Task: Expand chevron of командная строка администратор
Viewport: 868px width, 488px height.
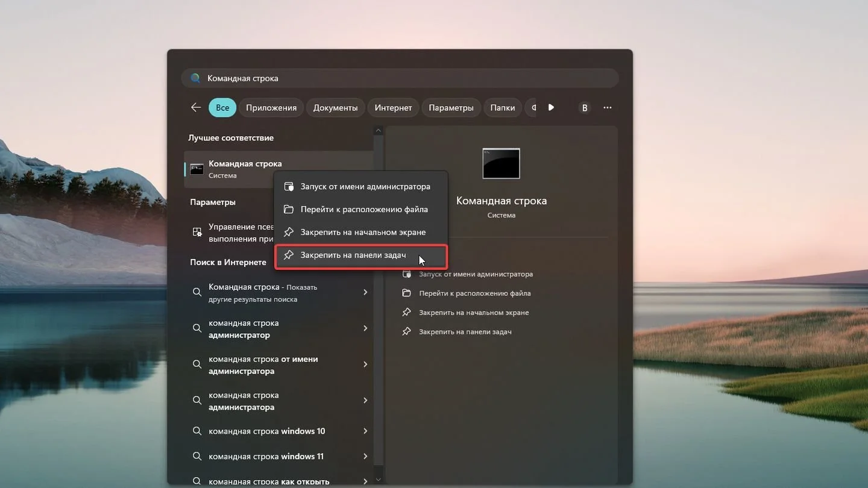Action: (x=365, y=328)
